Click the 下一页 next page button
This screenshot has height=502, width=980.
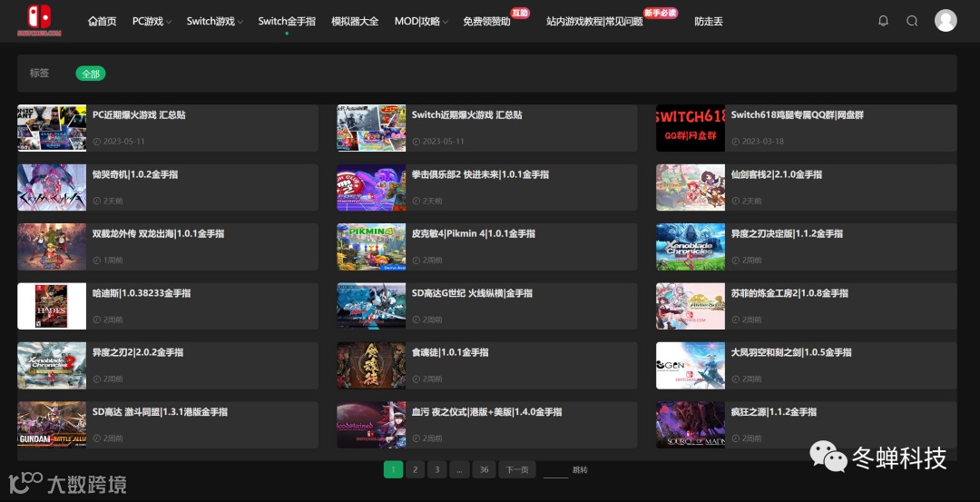pos(517,469)
